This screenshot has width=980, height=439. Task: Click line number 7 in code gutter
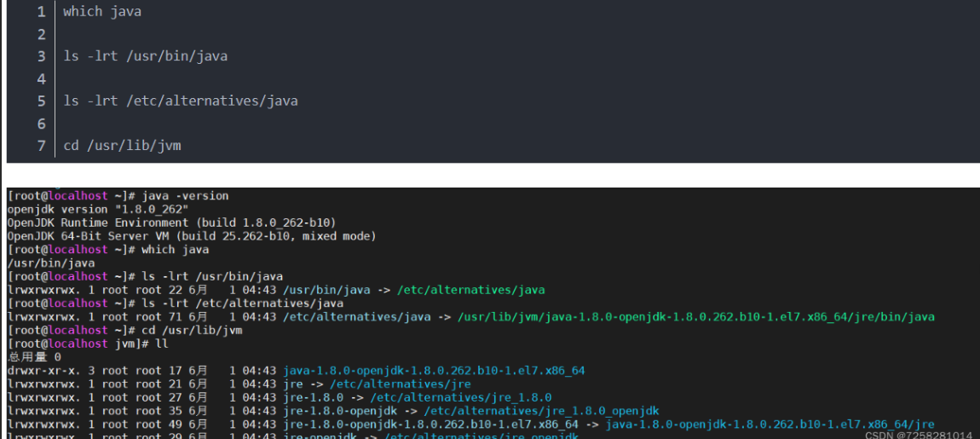point(41,146)
